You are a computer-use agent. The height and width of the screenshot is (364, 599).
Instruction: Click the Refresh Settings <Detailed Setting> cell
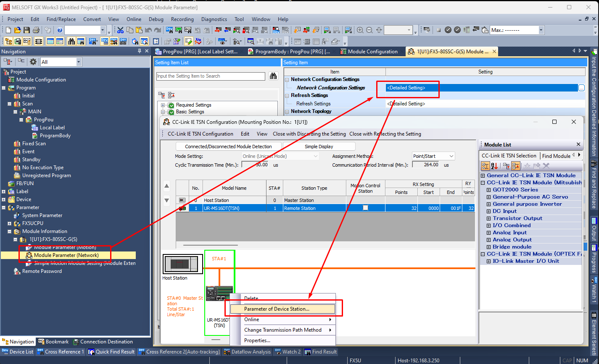[485, 104]
